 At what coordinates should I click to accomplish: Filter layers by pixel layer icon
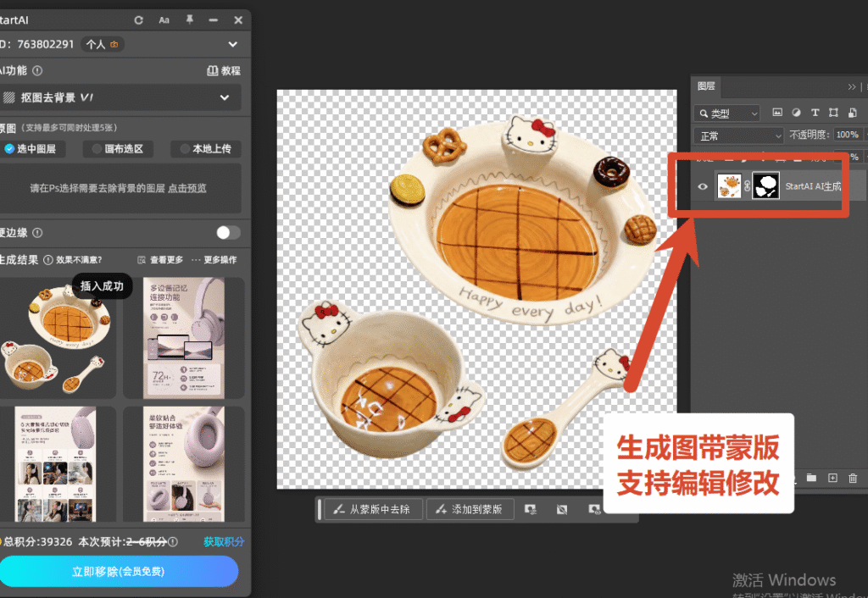point(777,113)
